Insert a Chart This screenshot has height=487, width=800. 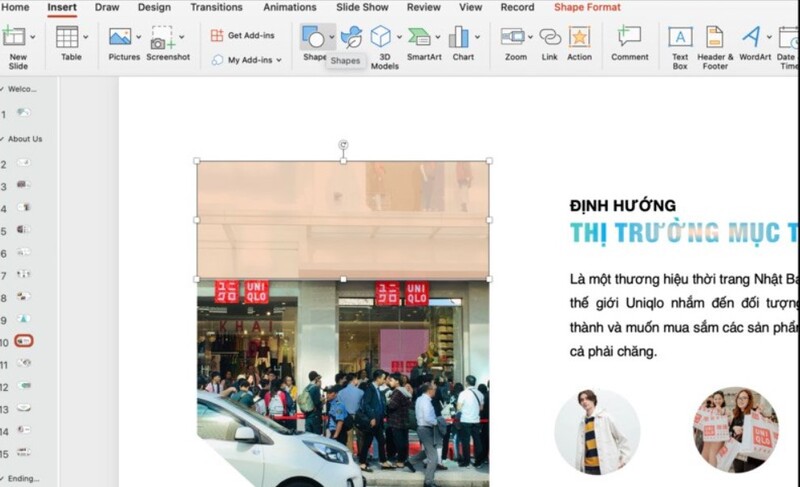pyautogui.click(x=459, y=37)
